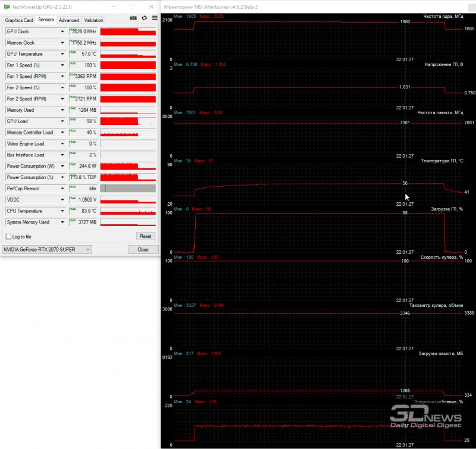This screenshot has height=449, width=476.
Task: Click the Memory Used 1264 MB value
Action: [83, 110]
